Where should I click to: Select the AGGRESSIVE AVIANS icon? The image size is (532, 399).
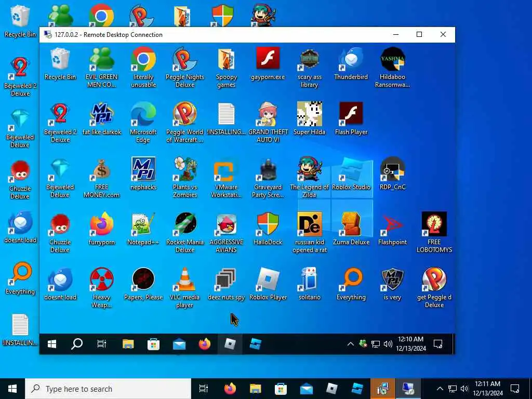(x=226, y=224)
